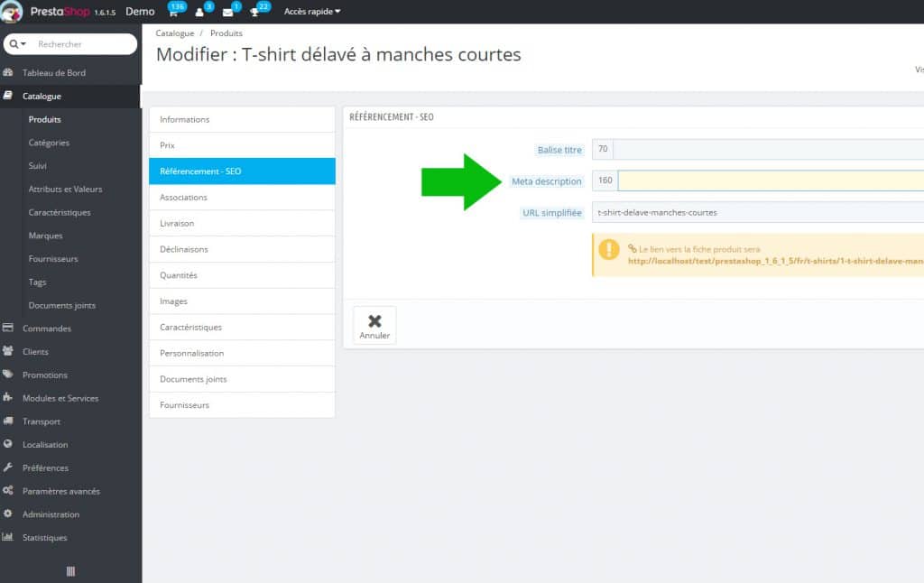Click the Administration gear icon
The width and height of the screenshot is (924, 583).
tap(7, 514)
